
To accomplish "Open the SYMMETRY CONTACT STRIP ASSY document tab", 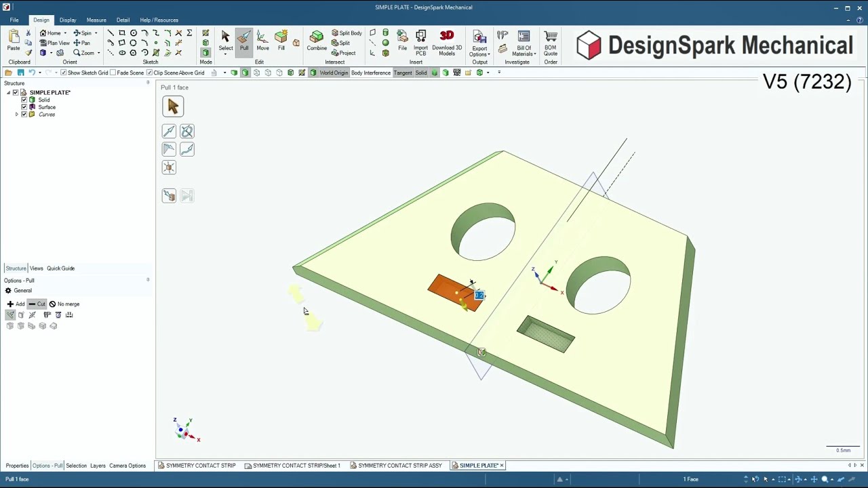I will pyautogui.click(x=395, y=466).
